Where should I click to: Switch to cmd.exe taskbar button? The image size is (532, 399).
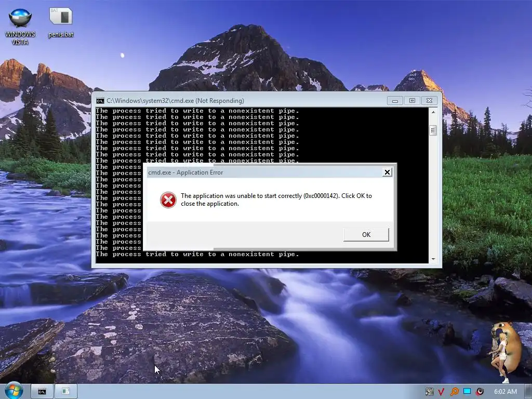42,392
